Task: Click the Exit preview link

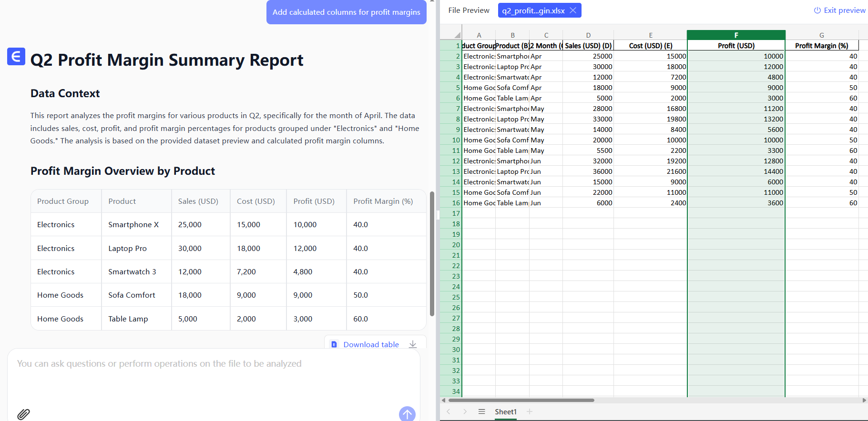Action: (x=839, y=10)
